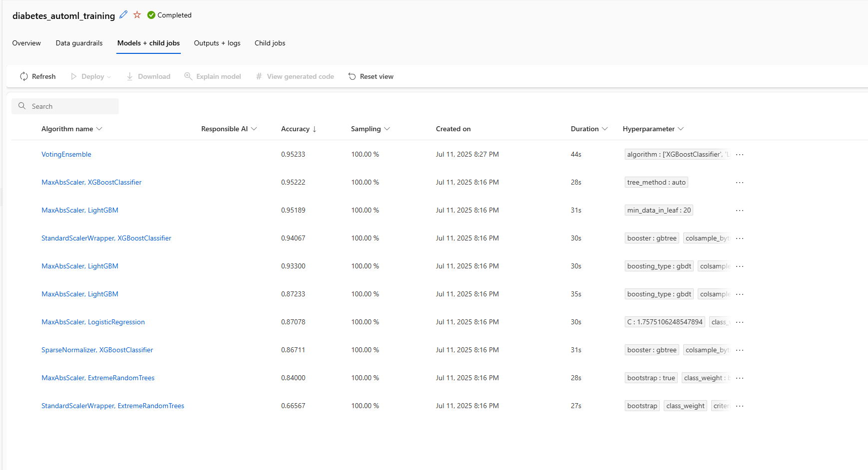Open StandardScalerWrapper, XGBoostClassifier link

[x=106, y=238]
